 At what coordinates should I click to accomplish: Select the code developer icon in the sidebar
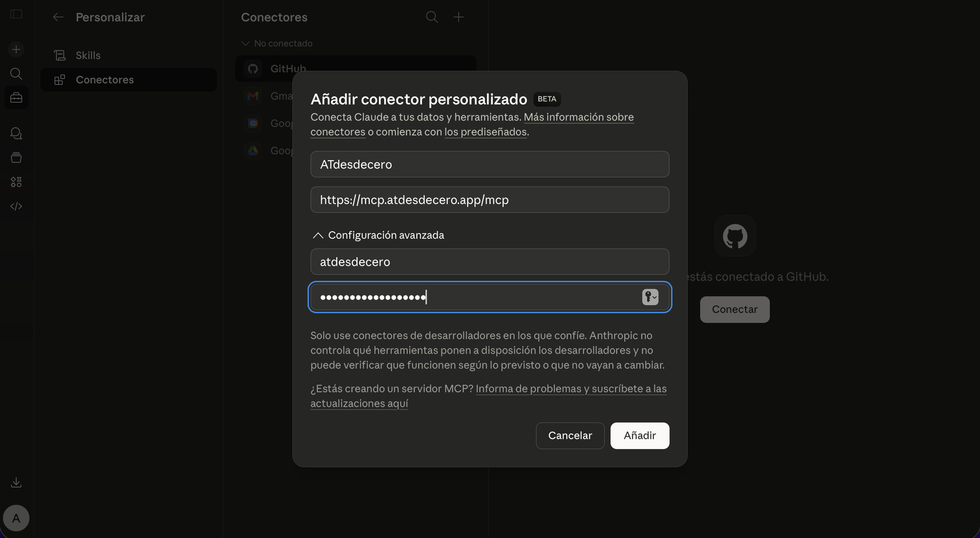tap(16, 206)
